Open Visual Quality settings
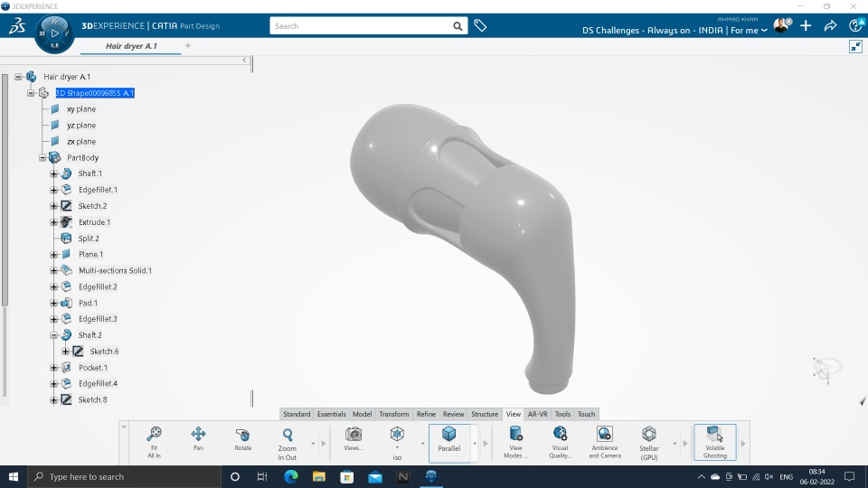Image resolution: width=868 pixels, height=488 pixels. (x=560, y=442)
